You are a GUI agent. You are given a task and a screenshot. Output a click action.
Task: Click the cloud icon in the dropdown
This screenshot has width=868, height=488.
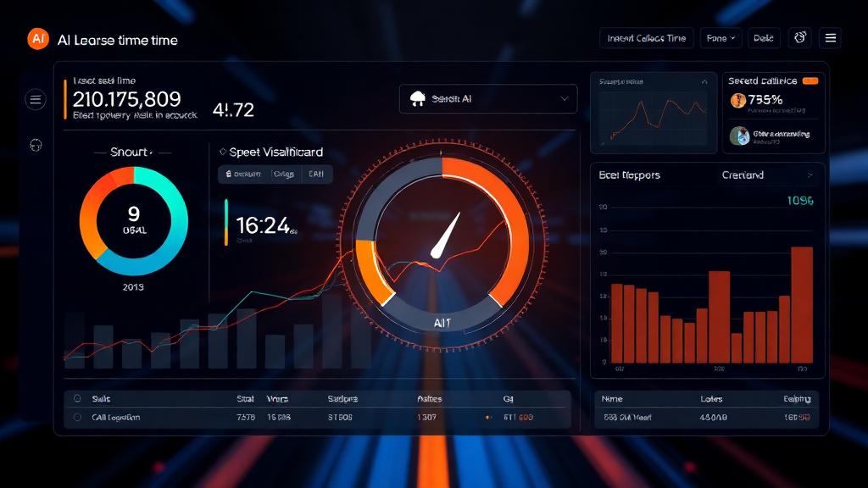click(417, 99)
